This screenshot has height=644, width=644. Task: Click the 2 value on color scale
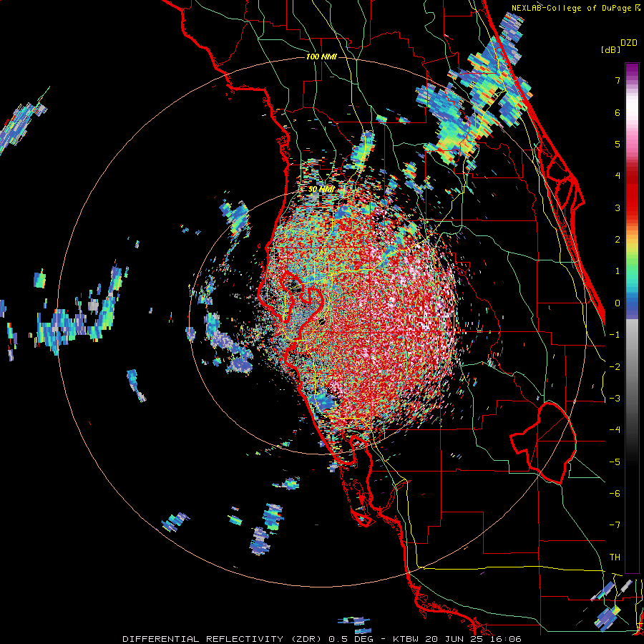(x=618, y=240)
